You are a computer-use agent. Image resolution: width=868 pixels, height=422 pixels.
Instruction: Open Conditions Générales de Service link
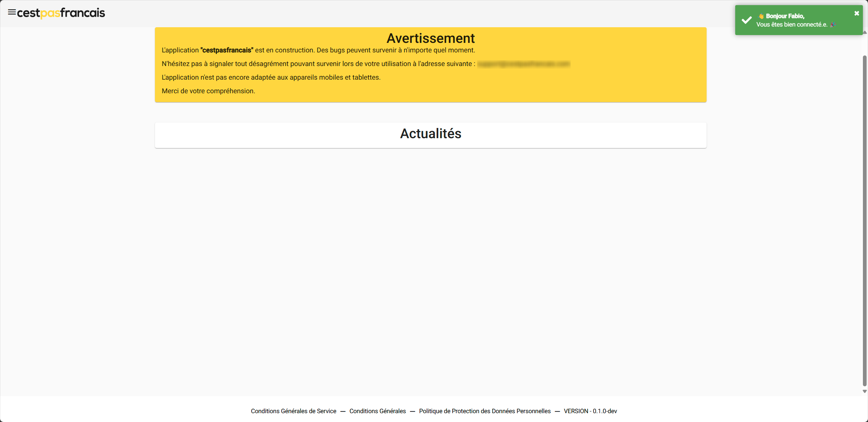coord(294,411)
